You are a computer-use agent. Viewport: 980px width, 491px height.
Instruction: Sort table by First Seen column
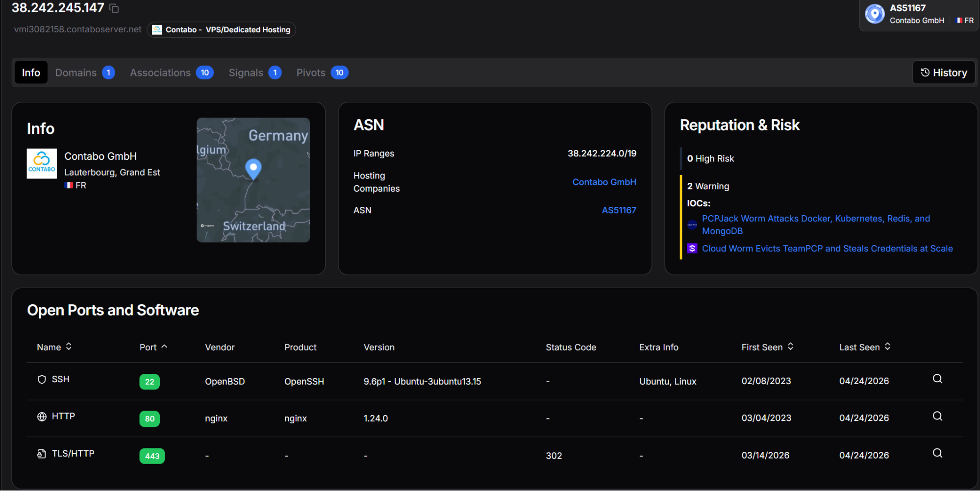coord(768,347)
